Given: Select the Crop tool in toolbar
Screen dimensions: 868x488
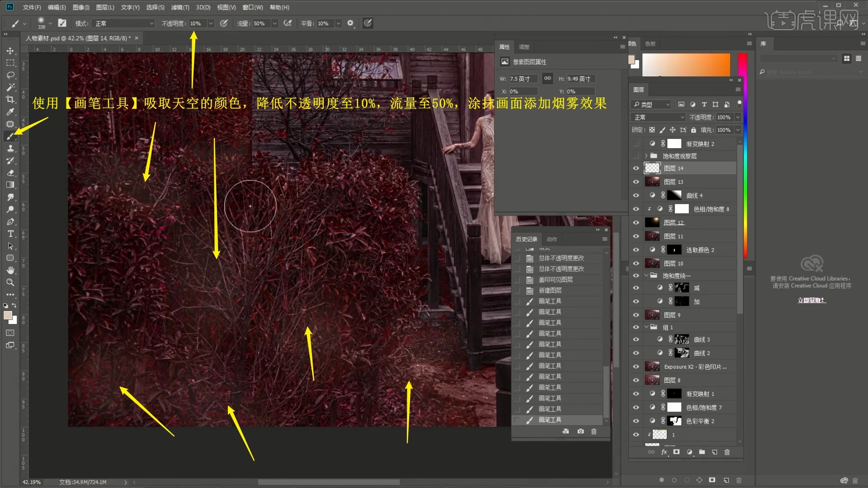Looking at the screenshot, I should [x=10, y=99].
